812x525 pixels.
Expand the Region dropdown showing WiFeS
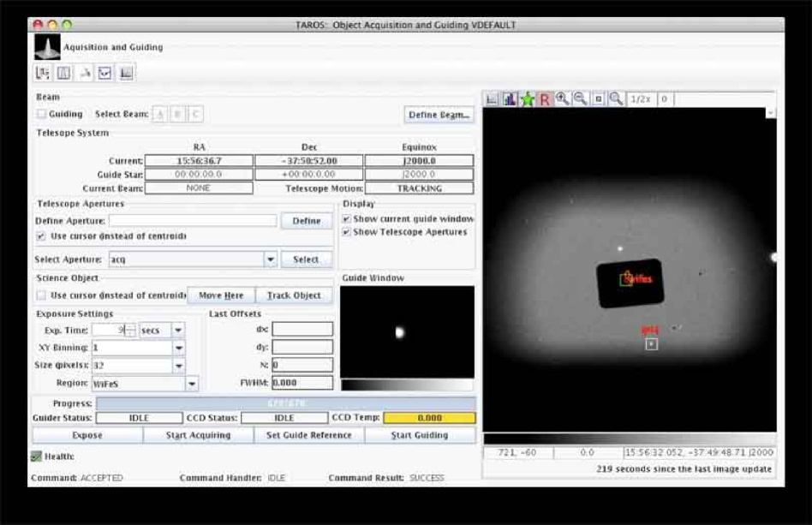[191, 384]
